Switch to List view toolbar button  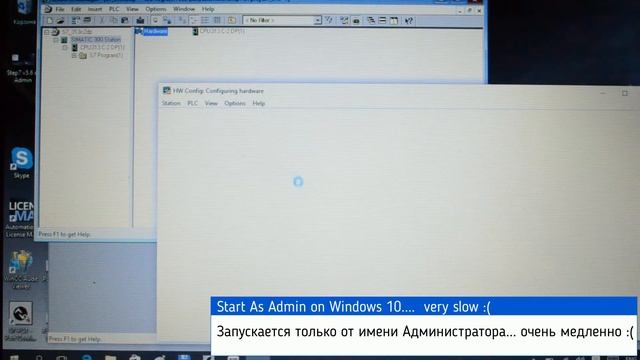(x=205, y=20)
